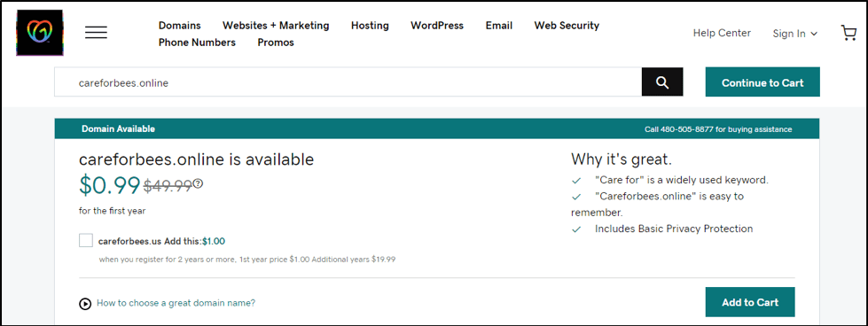
Task: Click the $1.00 add-on price
Action: click(214, 241)
